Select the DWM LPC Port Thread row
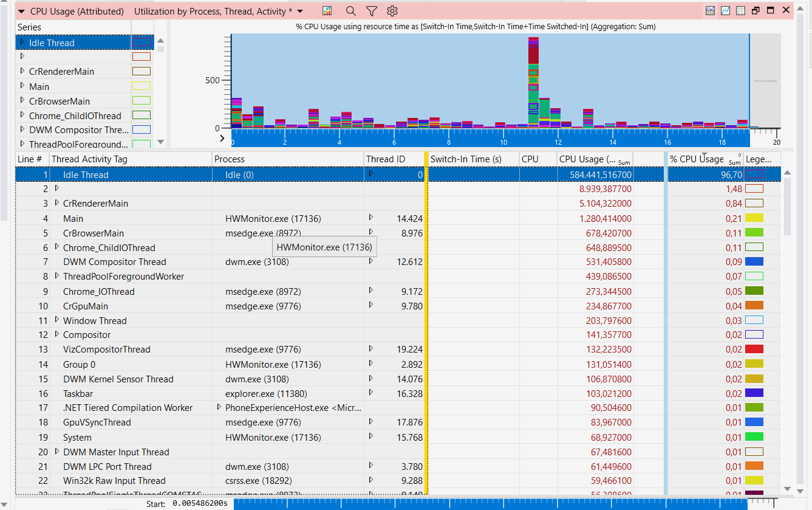812x510 pixels. tap(398, 466)
